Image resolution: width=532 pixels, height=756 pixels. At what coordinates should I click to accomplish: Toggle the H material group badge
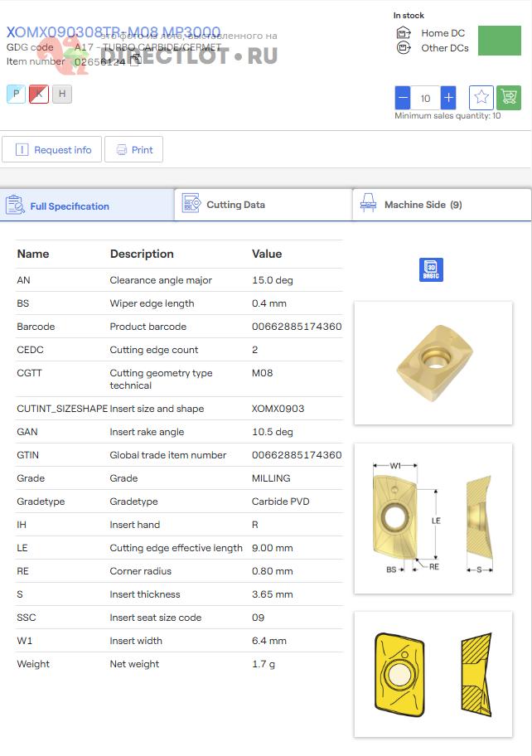62,94
